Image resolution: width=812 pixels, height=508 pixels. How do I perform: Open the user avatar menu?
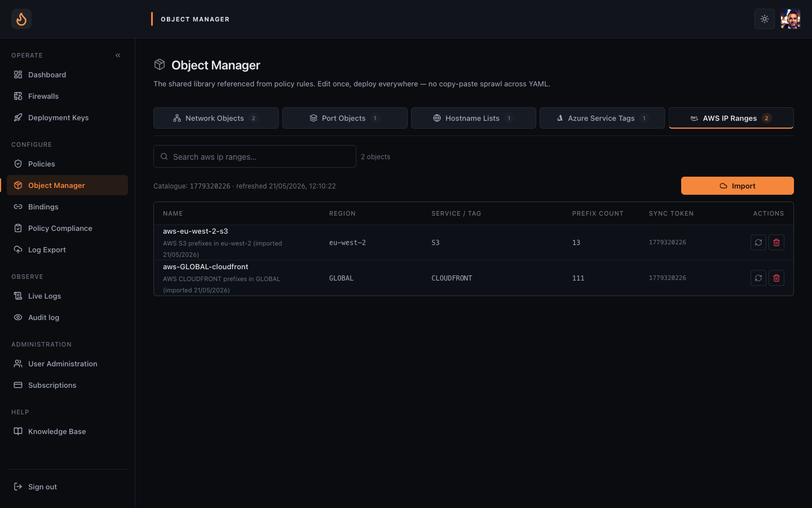(x=791, y=19)
